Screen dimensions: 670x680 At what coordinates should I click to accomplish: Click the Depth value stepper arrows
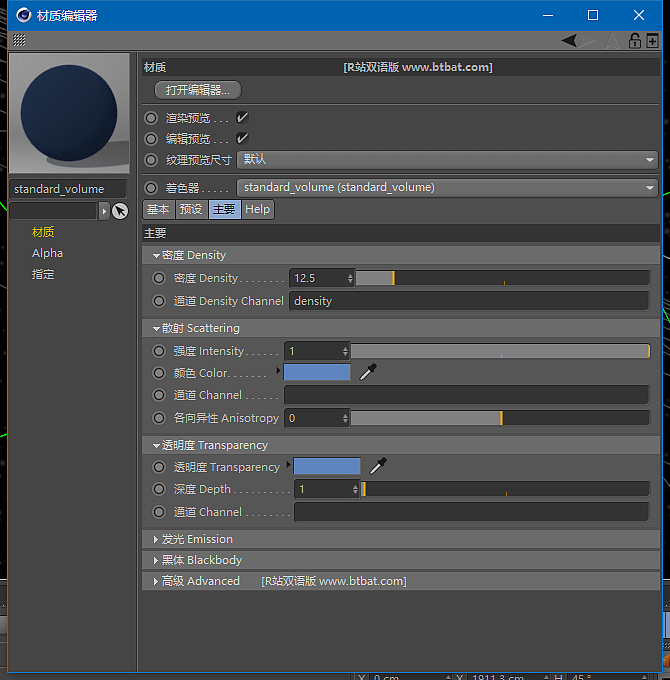click(355, 489)
